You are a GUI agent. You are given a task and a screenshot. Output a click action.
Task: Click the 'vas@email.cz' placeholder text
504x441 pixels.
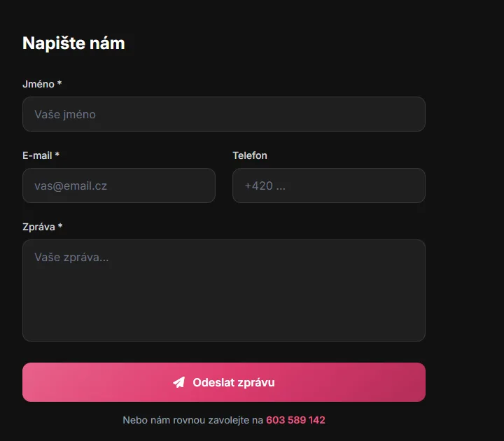pyautogui.click(x=71, y=185)
